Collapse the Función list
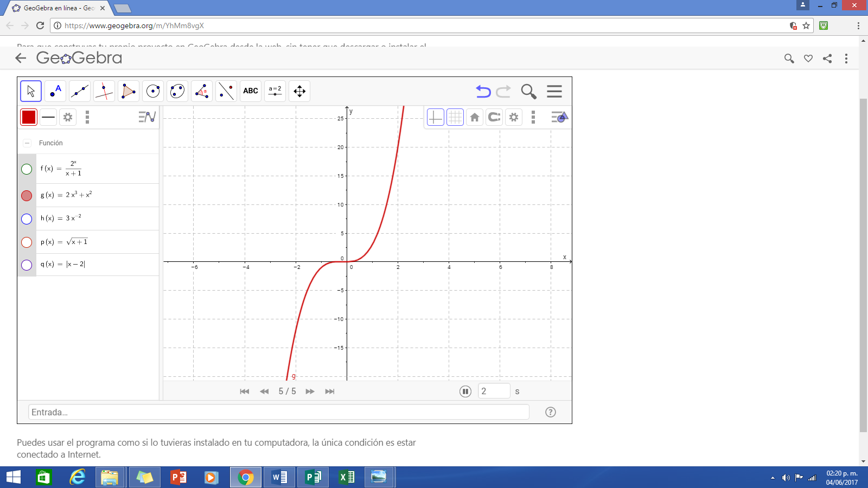The width and height of the screenshot is (868, 488). [27, 143]
